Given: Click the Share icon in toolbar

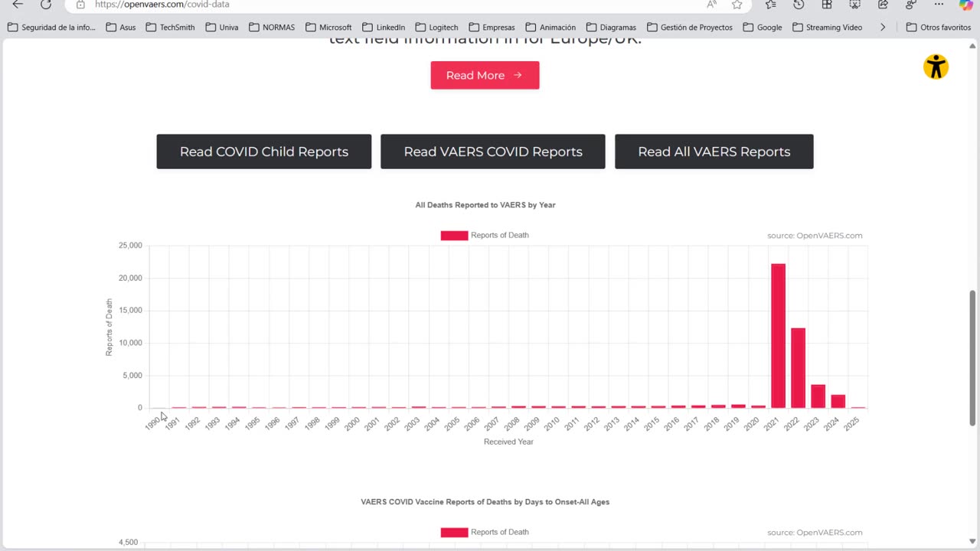Looking at the screenshot, I should (883, 5).
